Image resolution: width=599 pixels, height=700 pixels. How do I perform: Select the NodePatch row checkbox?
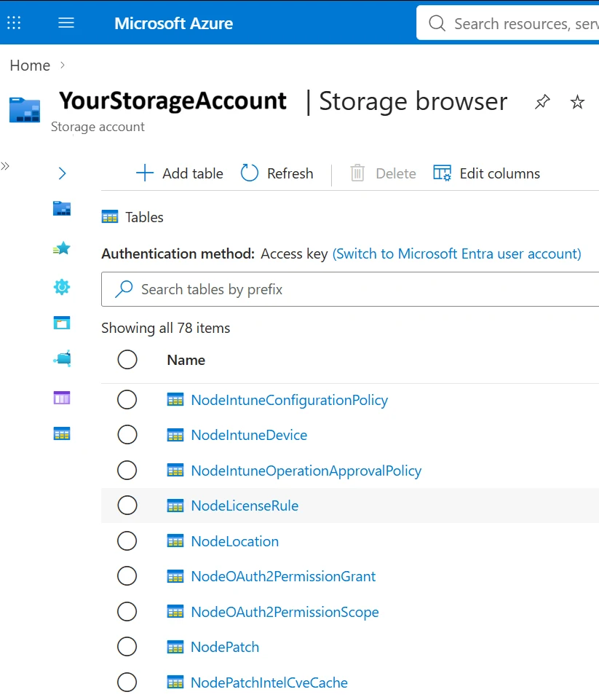coord(127,646)
